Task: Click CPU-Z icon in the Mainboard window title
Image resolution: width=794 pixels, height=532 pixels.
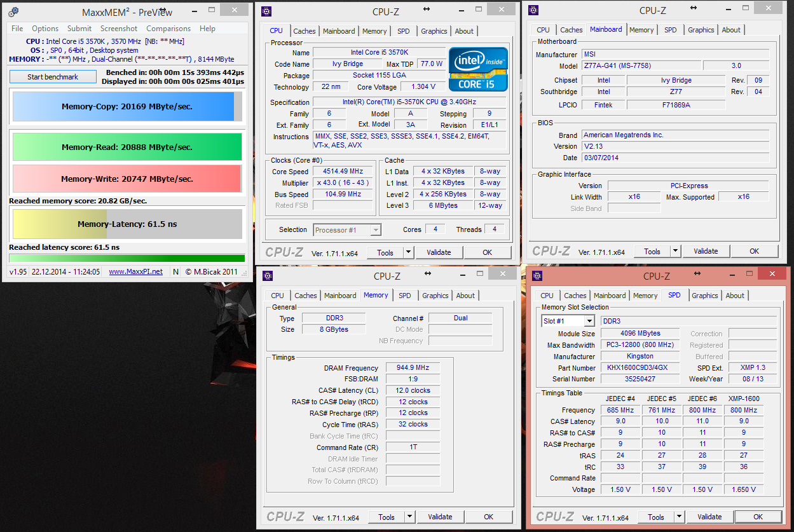Action: coord(533,10)
